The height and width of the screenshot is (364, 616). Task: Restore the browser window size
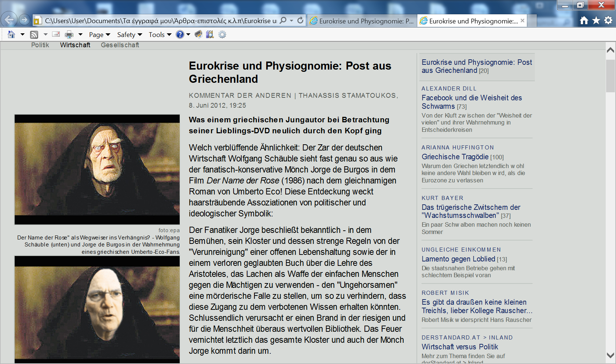click(580, 5)
